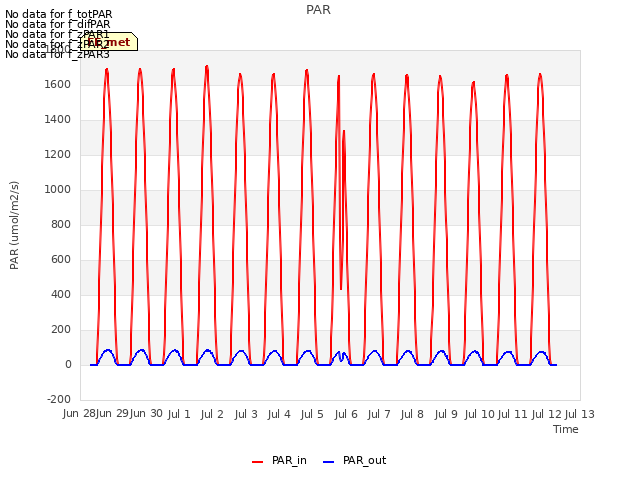
Task: Click the y-axis tick value 1200
Action: pyautogui.click(x=58, y=155)
